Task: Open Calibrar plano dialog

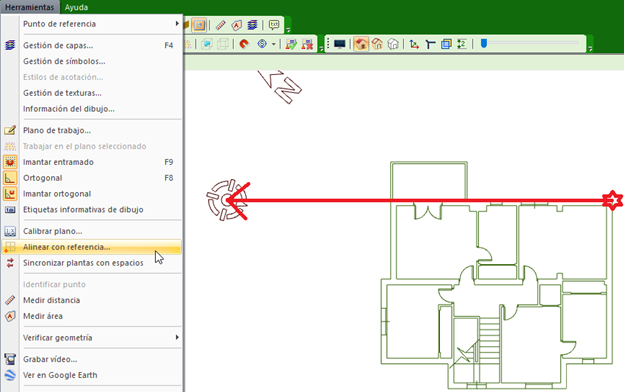Action: (x=92, y=231)
